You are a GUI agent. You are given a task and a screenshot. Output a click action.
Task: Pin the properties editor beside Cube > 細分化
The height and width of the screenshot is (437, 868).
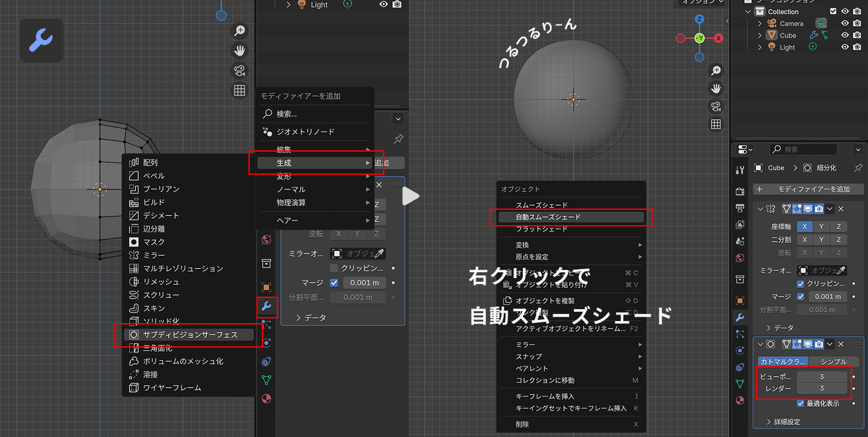(858, 168)
